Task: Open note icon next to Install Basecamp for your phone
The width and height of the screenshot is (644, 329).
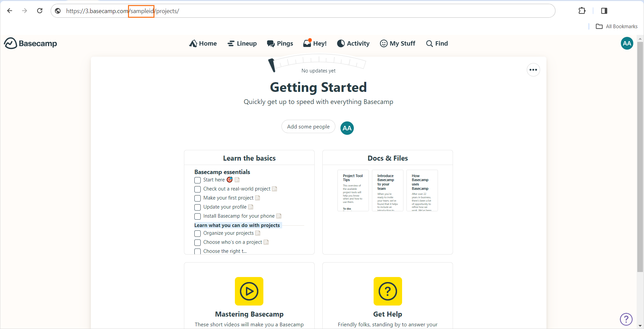Action: click(279, 216)
